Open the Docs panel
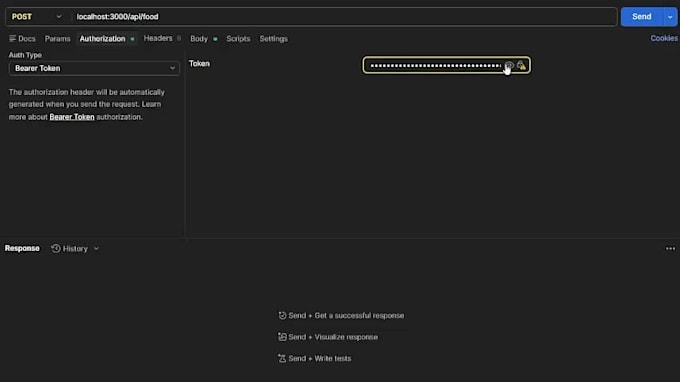 pyautogui.click(x=22, y=39)
